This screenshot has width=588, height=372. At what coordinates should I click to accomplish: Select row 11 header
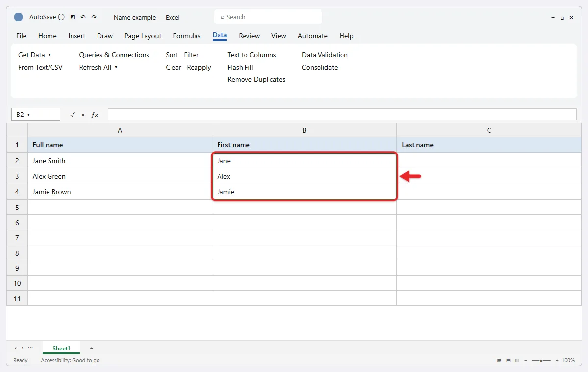(x=17, y=299)
